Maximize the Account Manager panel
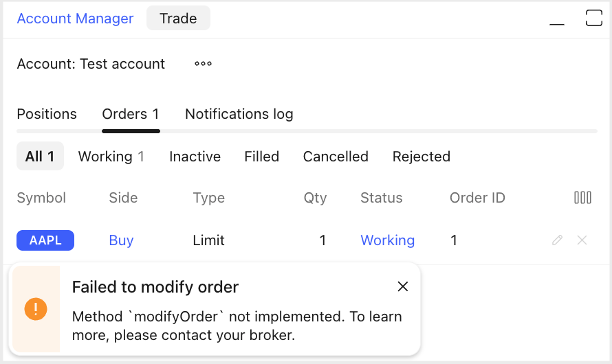The width and height of the screenshot is (612, 364). 593,19
